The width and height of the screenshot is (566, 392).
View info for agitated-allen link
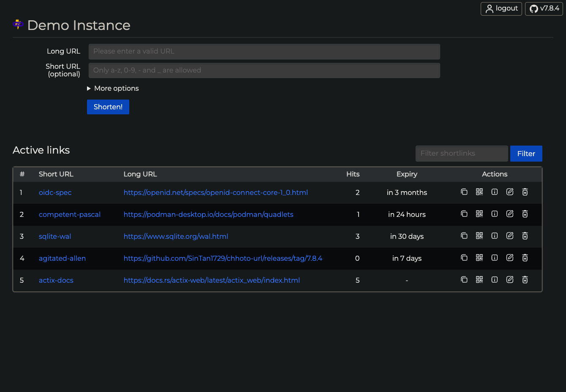pyautogui.click(x=495, y=258)
